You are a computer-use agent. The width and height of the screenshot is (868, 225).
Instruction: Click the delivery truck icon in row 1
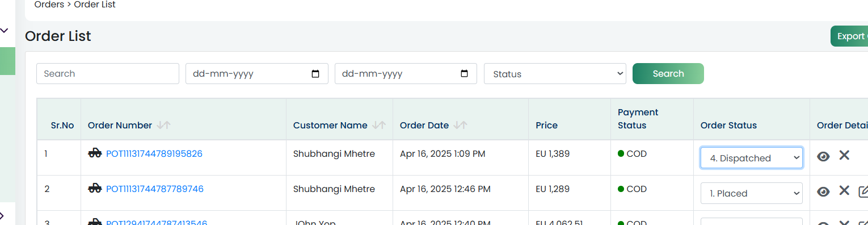click(95, 153)
